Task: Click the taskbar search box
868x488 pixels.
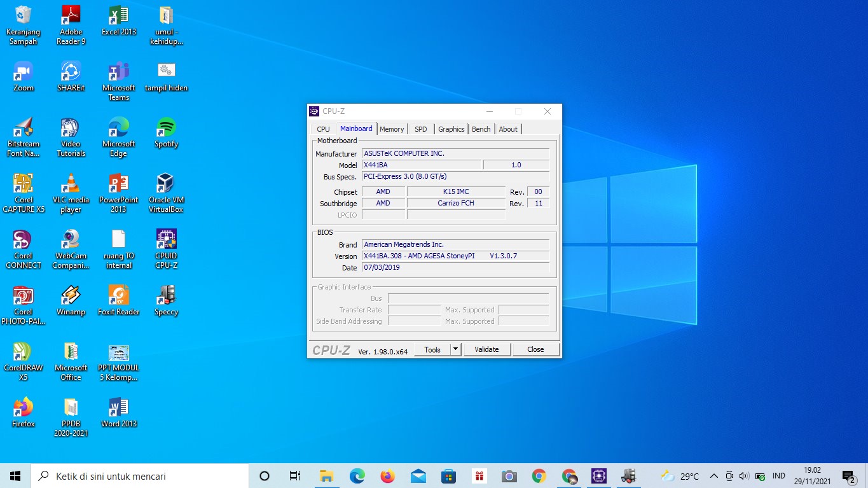Action: tap(139, 476)
